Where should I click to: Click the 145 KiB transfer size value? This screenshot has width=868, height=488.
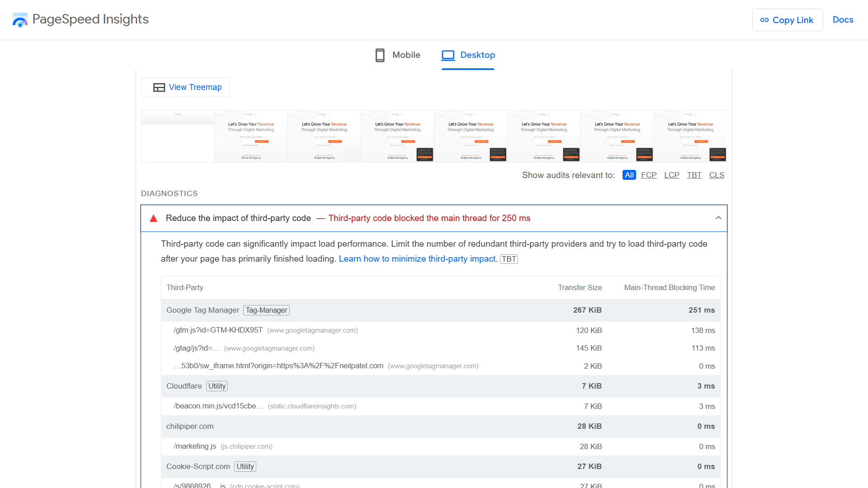point(589,348)
